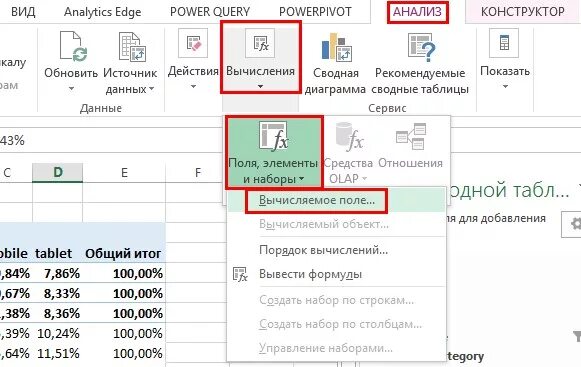This screenshot has height=367, width=581.
Task: Expand the Средства OLAP arrow
Action: (364, 179)
